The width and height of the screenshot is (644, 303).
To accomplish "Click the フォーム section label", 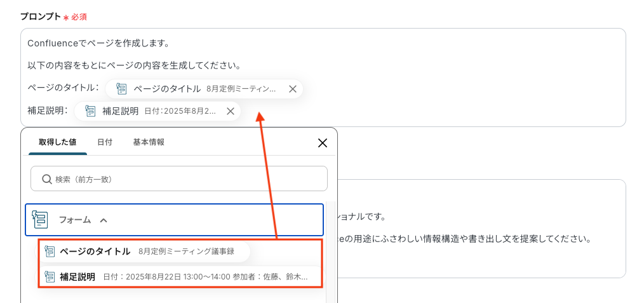I will coord(75,220).
